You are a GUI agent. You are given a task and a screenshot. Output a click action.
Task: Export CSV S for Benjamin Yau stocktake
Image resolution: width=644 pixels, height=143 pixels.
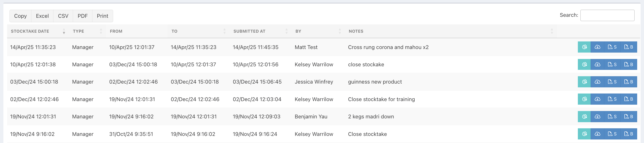click(612, 116)
